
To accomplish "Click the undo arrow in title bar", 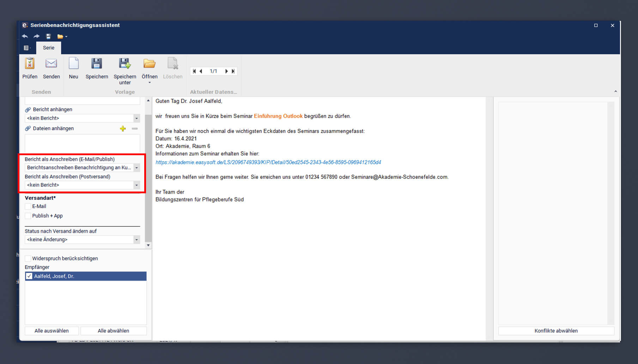I will [25, 36].
